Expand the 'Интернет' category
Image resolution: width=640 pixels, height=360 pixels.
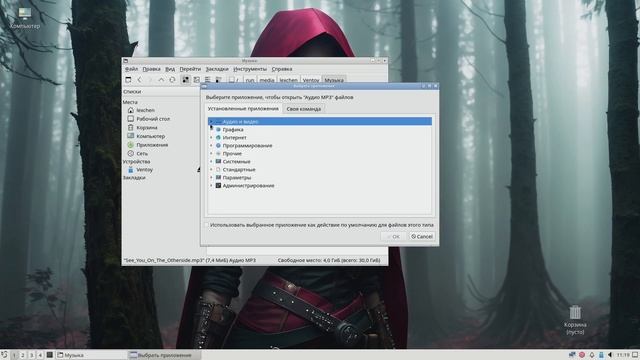pos(211,138)
